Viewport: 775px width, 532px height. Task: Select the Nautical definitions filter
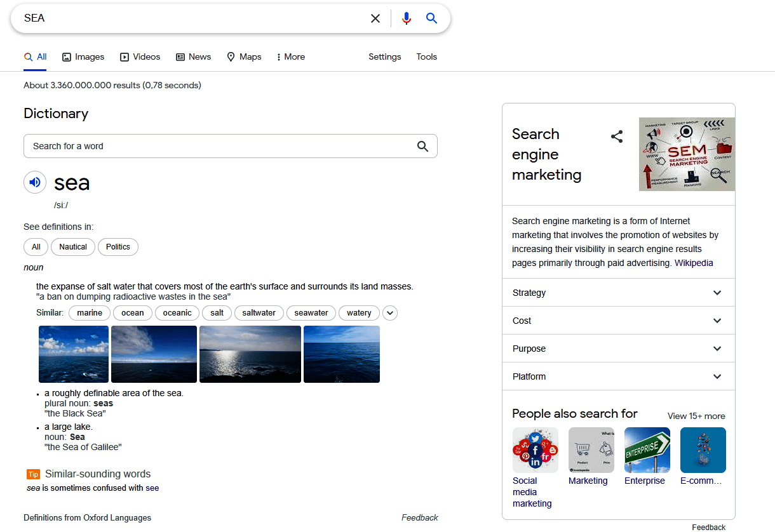(x=72, y=247)
